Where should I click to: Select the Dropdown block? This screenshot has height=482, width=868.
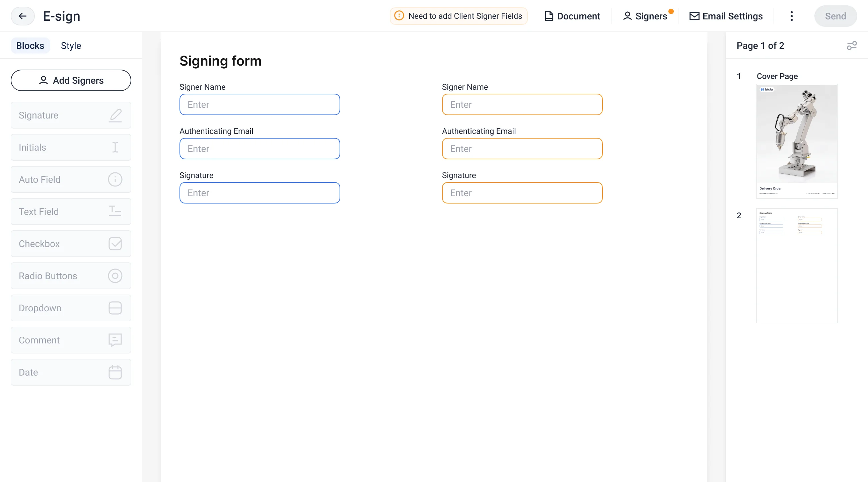click(71, 308)
